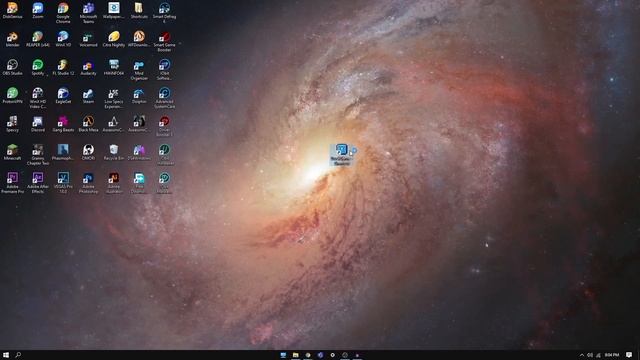Select the Smart Game Booster icon
The height and width of the screenshot is (360, 640).
tap(164, 41)
